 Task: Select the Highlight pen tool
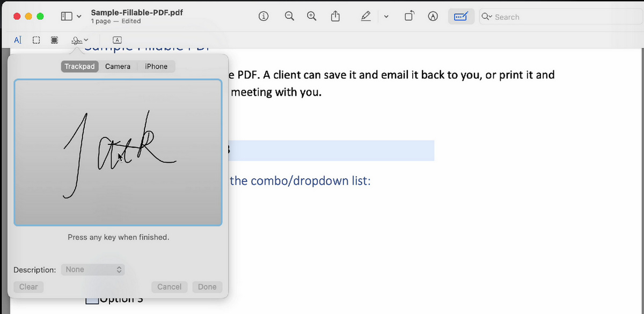pyautogui.click(x=366, y=17)
